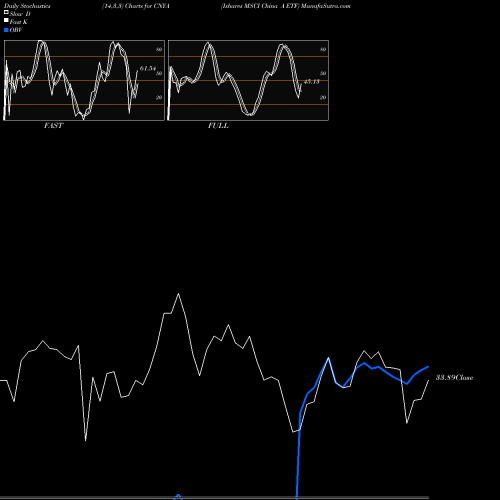Click the Fast K legend swatch
This screenshot has width=500, height=500.
6,21
